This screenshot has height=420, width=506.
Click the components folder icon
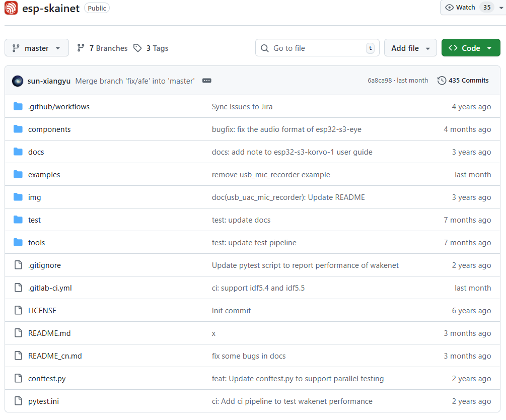click(x=18, y=129)
